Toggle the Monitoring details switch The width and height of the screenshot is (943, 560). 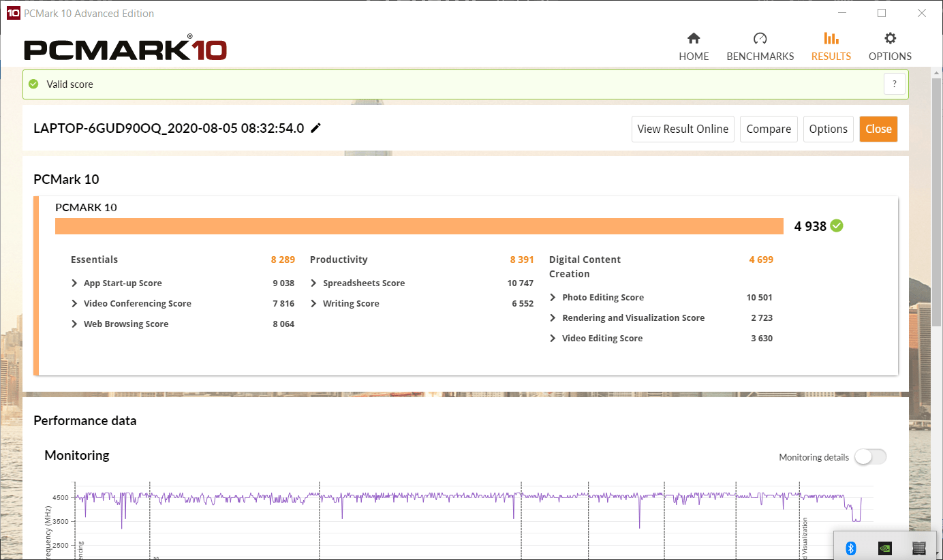[870, 457]
